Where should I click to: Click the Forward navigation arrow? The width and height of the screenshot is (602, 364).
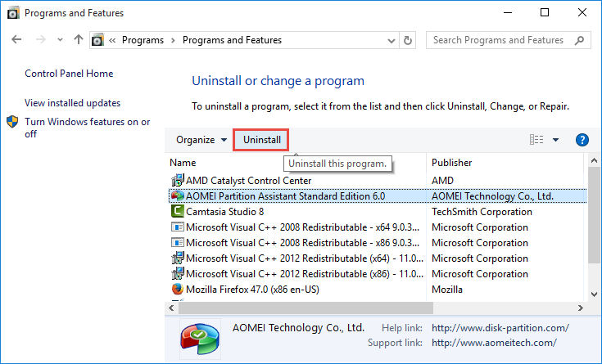pos(41,39)
